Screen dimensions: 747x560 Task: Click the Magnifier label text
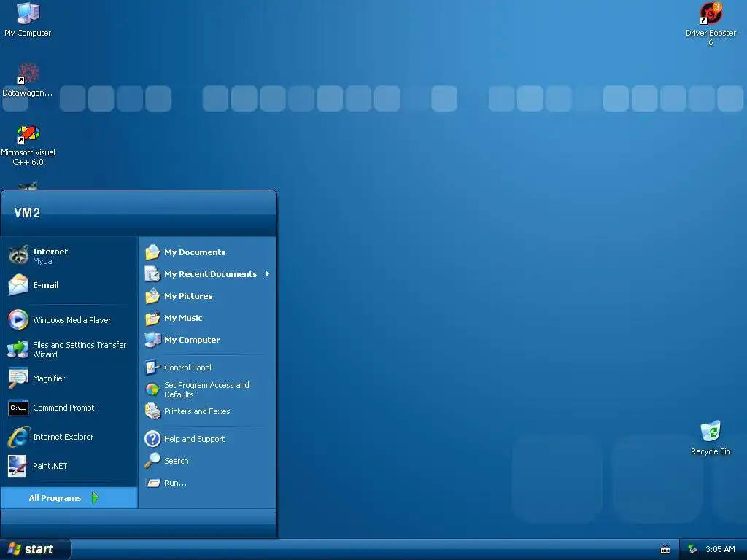(x=49, y=378)
